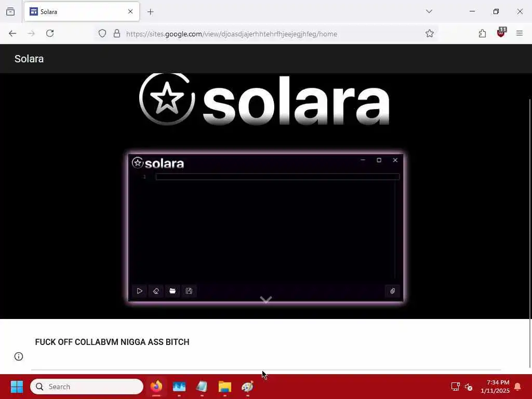Click the attach paperclip icon in Solara image
Screen dimensions: 532x399
[393, 291]
